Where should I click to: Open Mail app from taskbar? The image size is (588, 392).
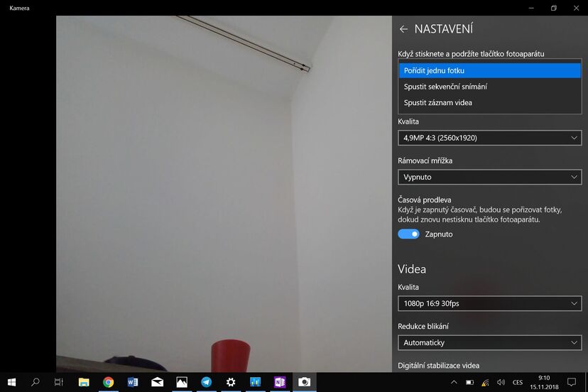tap(157, 382)
